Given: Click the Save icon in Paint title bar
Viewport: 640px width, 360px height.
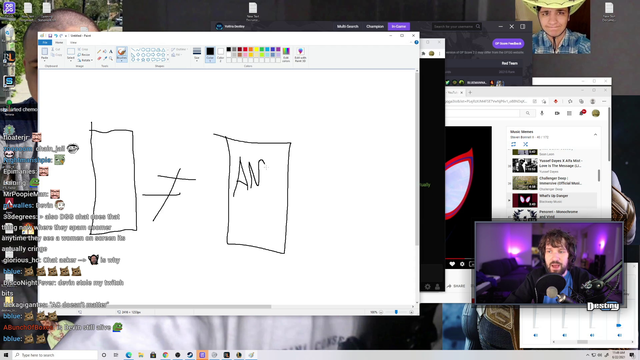Looking at the screenshot, I should [x=50, y=36].
